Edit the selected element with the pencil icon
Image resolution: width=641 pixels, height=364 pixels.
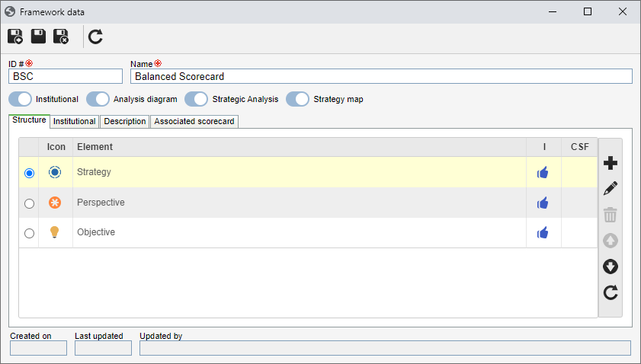tap(611, 189)
